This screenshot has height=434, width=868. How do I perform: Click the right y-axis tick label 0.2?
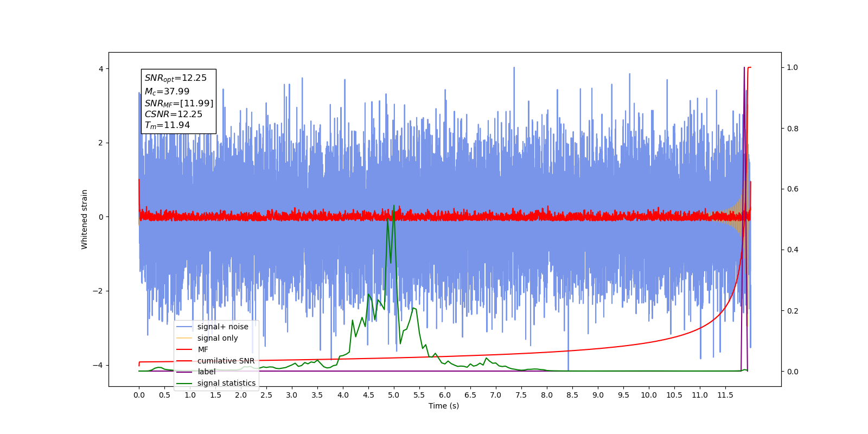[x=793, y=311]
